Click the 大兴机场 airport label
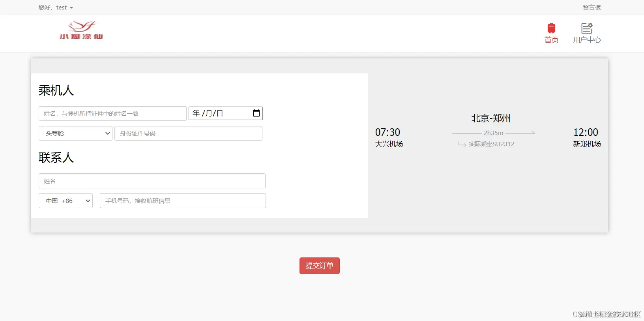This screenshot has height=321, width=644. [x=389, y=144]
